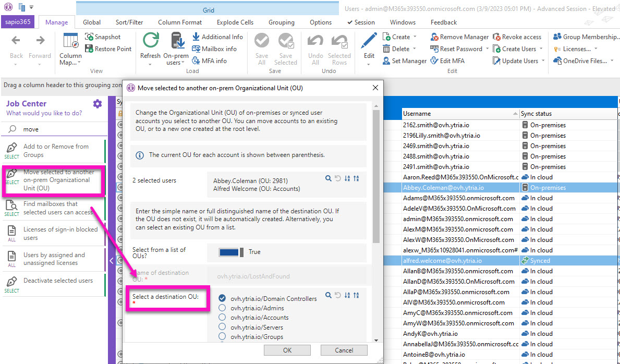
Task: Toggle the 'Select from a list of OUs' switch
Action: [x=230, y=252]
